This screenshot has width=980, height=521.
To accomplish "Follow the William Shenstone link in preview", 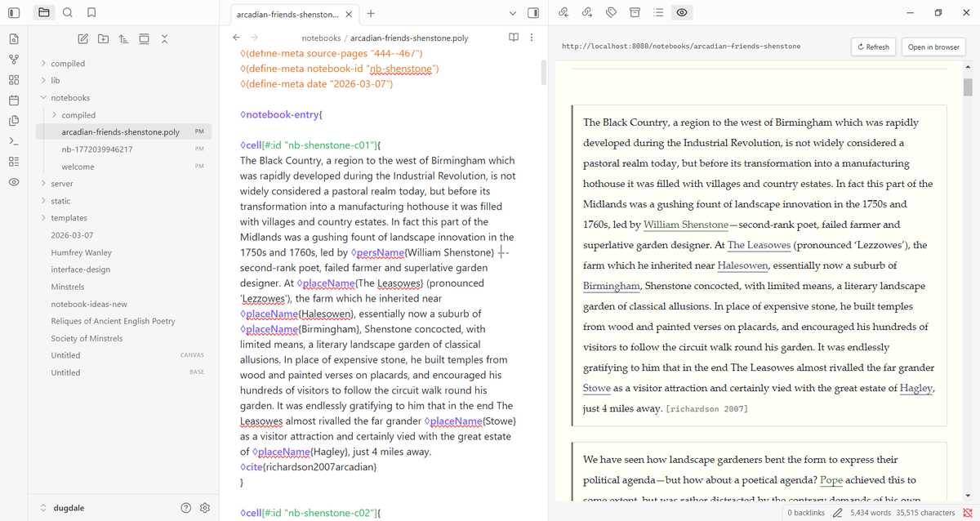I will [686, 225].
